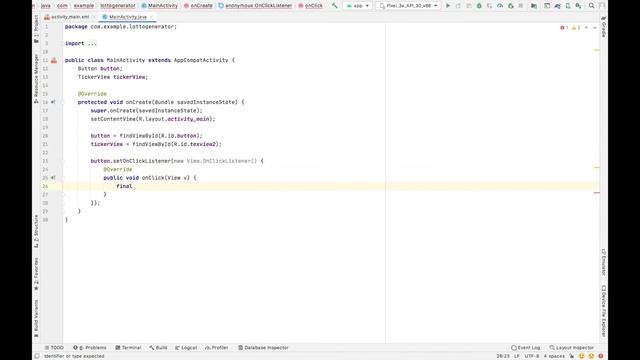Click the Apply Changes and Restart icon

458,6
